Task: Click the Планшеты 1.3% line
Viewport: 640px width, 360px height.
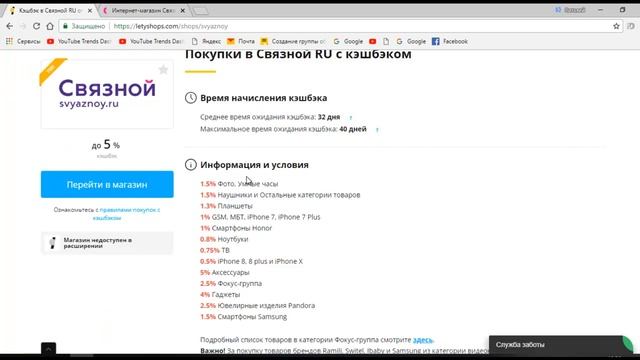Action: click(x=226, y=206)
